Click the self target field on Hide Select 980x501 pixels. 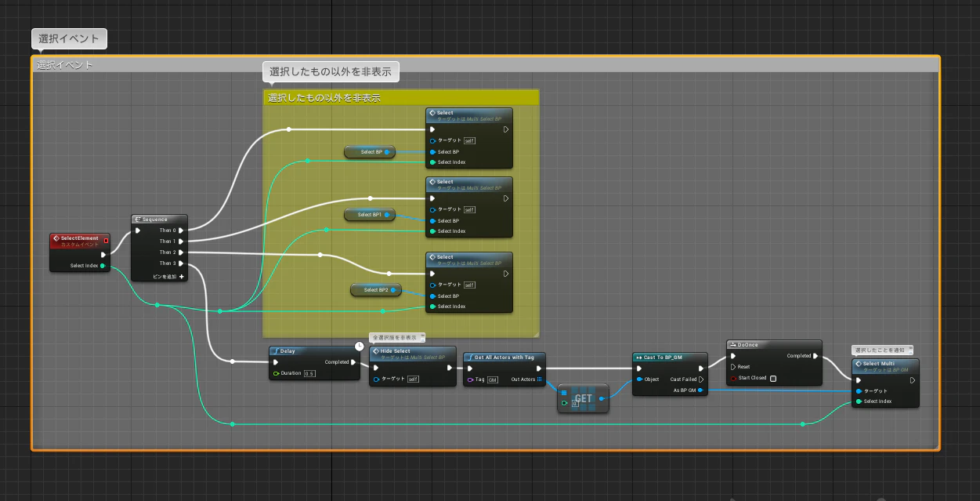[413, 379]
